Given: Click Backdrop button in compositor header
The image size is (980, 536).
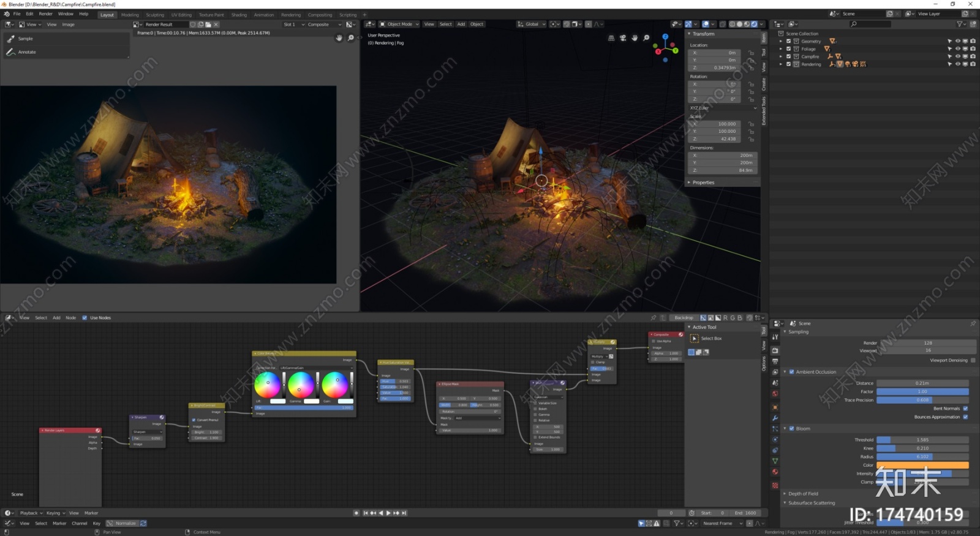Looking at the screenshot, I should tap(684, 318).
